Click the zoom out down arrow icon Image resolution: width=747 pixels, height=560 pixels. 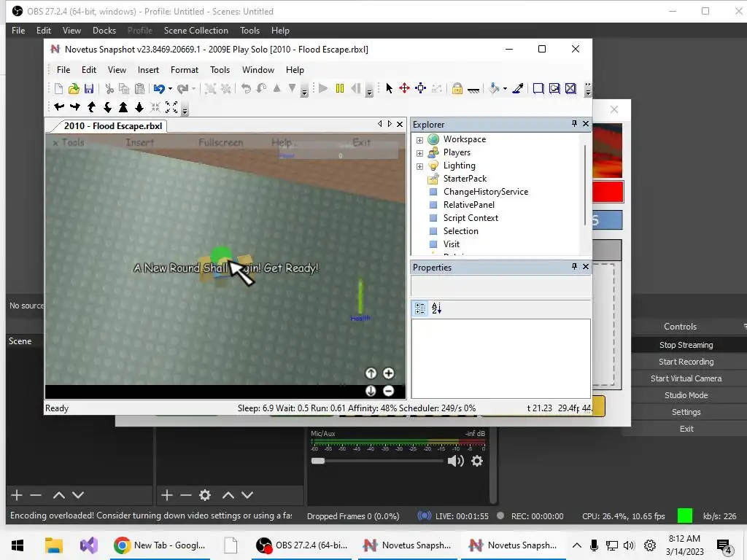pyautogui.click(x=139, y=107)
